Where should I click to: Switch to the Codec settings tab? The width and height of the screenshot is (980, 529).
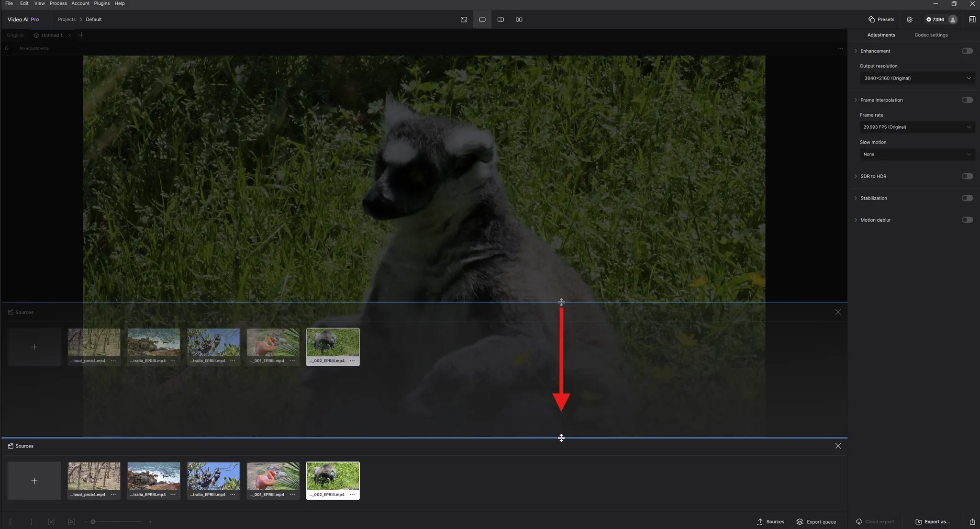(931, 35)
